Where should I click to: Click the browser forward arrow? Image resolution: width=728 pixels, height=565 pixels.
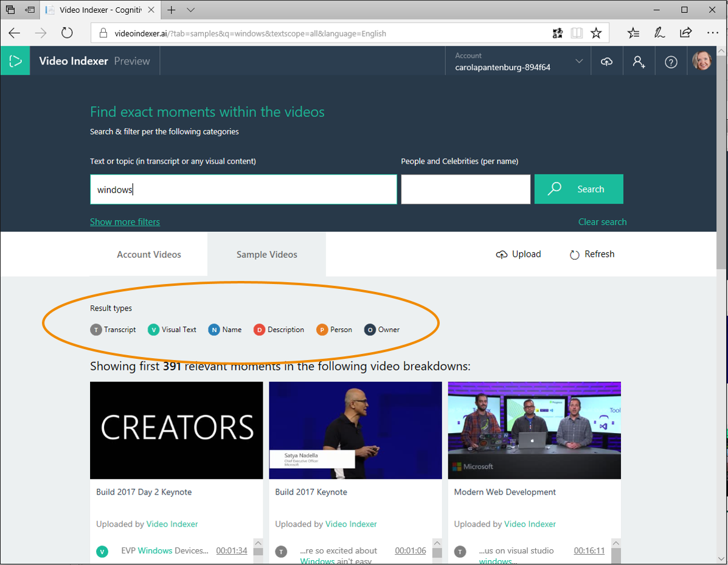point(41,33)
